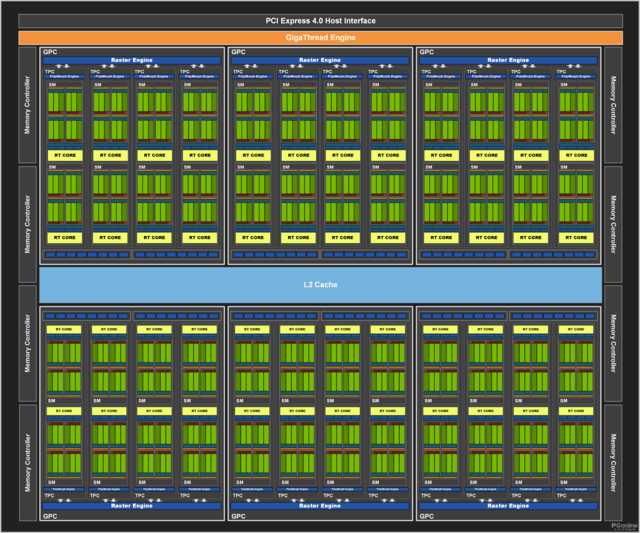This screenshot has width=640, height=533.
Task: Click the first RT CORE block in top-left GPC
Action: click(x=65, y=155)
